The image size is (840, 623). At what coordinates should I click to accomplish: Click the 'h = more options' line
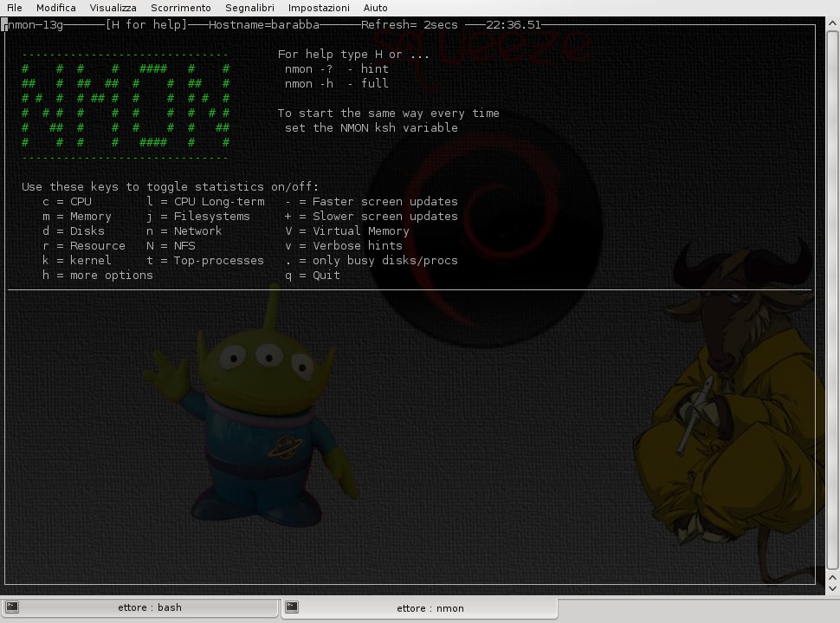98,275
